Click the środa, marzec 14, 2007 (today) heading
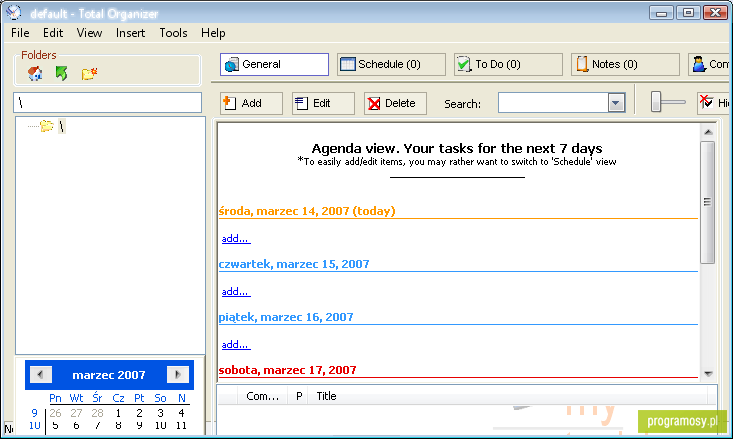Viewport: 733px width, 439px height. pos(307,211)
